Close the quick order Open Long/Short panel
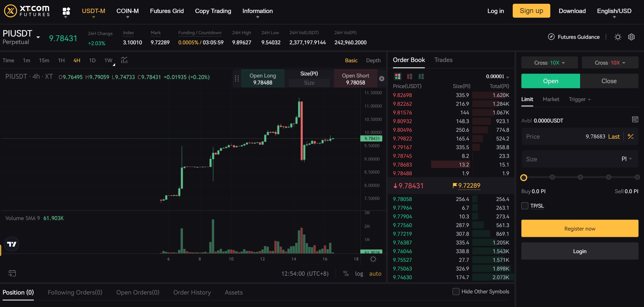Viewport: 644px width, 307px height. click(382, 79)
